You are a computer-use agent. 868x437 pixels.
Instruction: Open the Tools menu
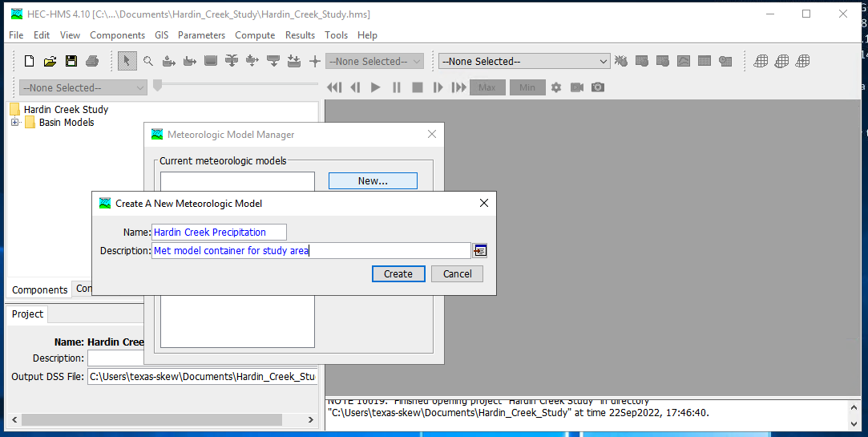point(336,35)
